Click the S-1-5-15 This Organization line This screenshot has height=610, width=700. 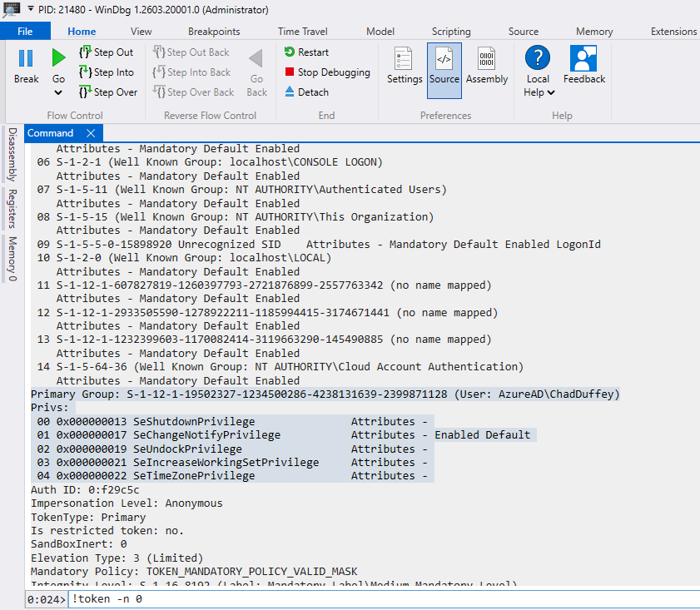236,217
